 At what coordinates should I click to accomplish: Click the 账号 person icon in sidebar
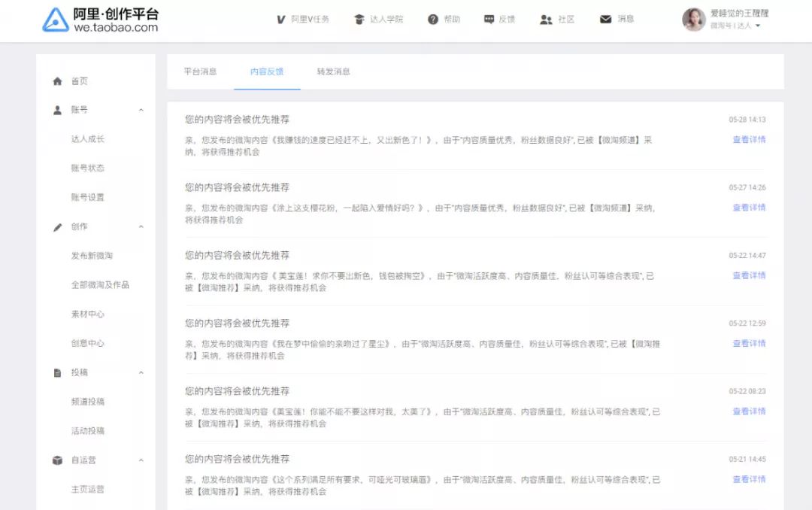[57, 110]
